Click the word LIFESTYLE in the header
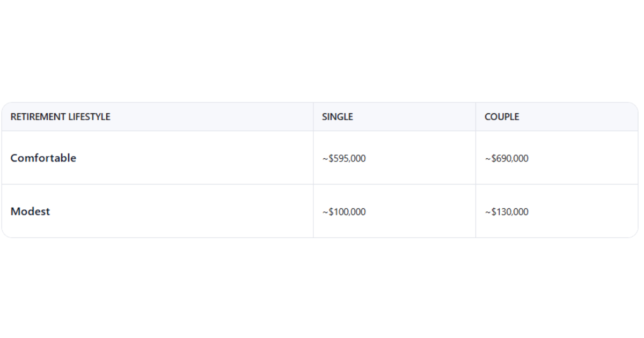This screenshot has height=338, width=644. (x=89, y=116)
